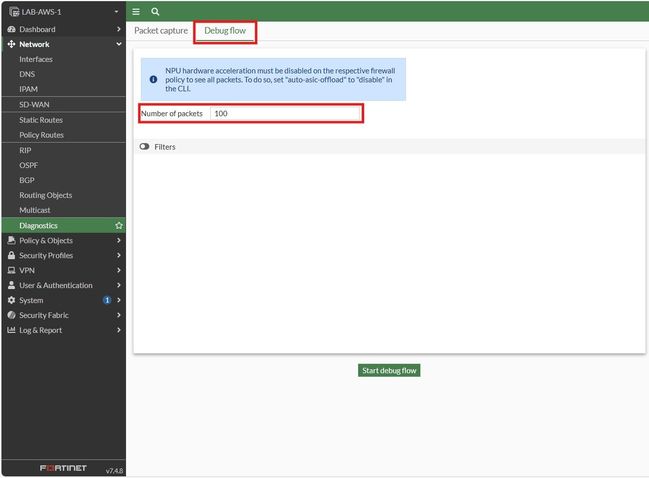Viewport: 649px width, 478px height.
Task: Click the Fortinet logo
Action: [x=63, y=468]
